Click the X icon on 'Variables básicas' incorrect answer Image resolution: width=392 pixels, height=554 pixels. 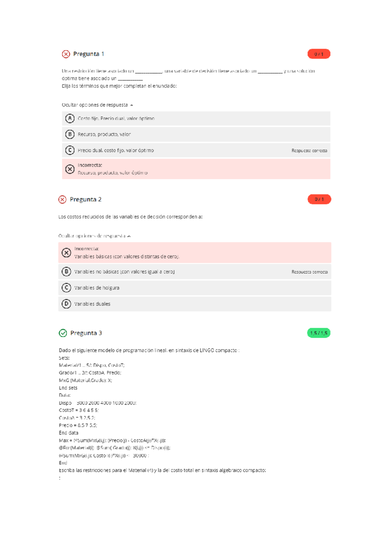click(67, 253)
